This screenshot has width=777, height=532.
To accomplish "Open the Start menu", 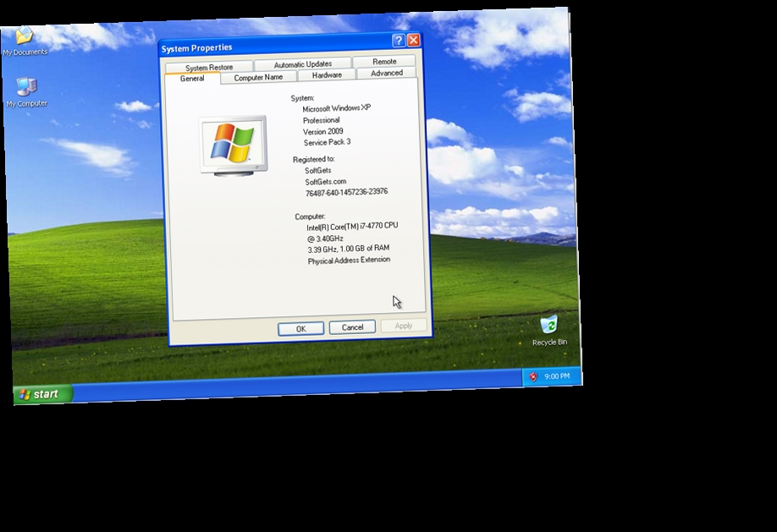I will (x=43, y=394).
